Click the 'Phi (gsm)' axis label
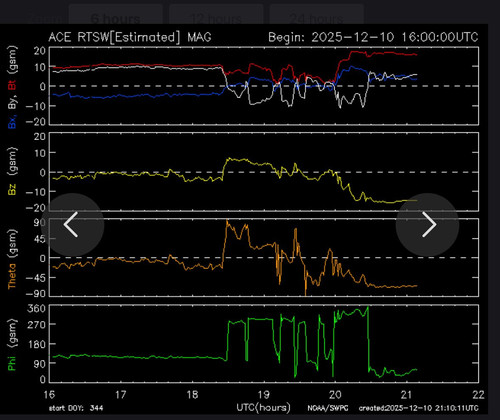Screen dimensions: 500x420 click(x=12, y=345)
